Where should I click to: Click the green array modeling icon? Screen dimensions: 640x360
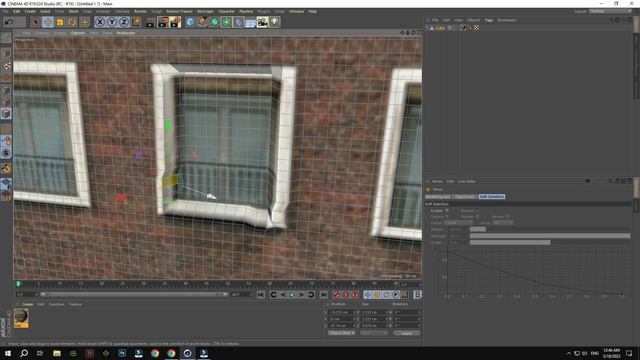[227, 22]
